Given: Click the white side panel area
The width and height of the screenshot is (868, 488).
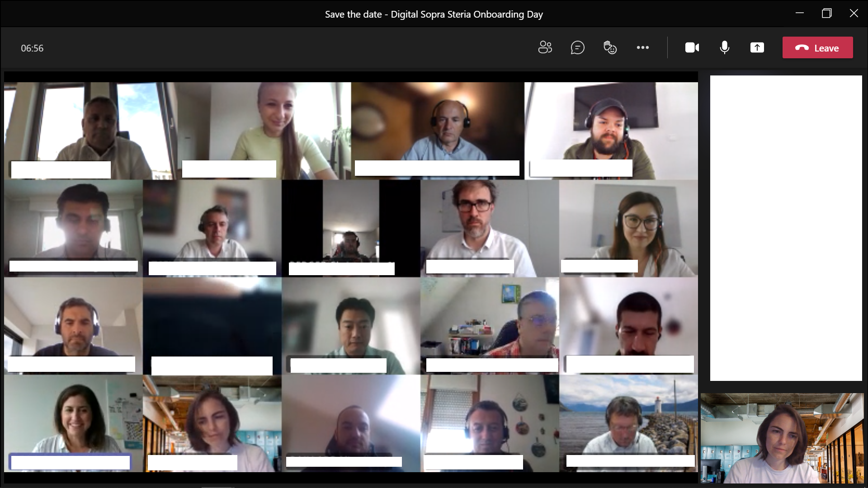Looking at the screenshot, I should [786, 228].
